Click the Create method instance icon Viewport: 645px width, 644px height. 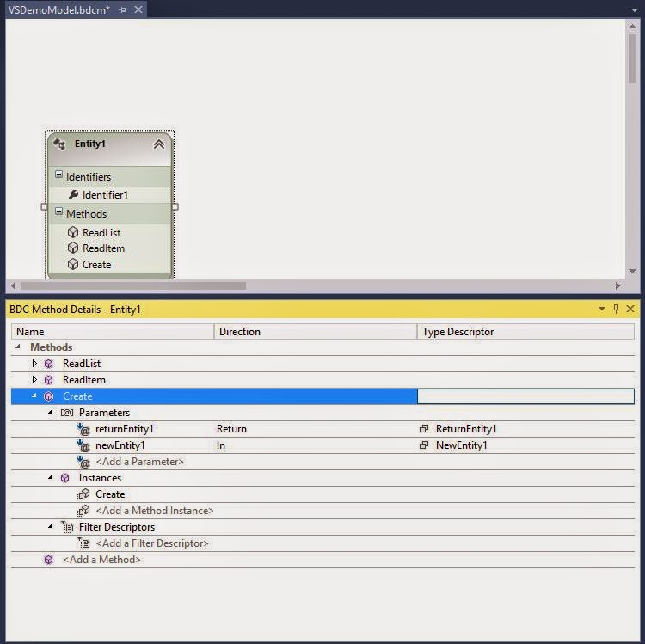click(x=83, y=494)
